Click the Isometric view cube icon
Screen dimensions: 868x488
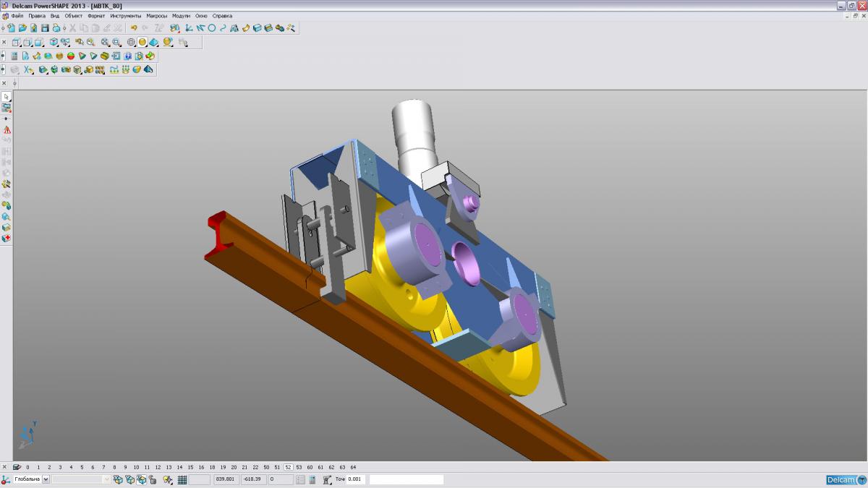[53, 42]
